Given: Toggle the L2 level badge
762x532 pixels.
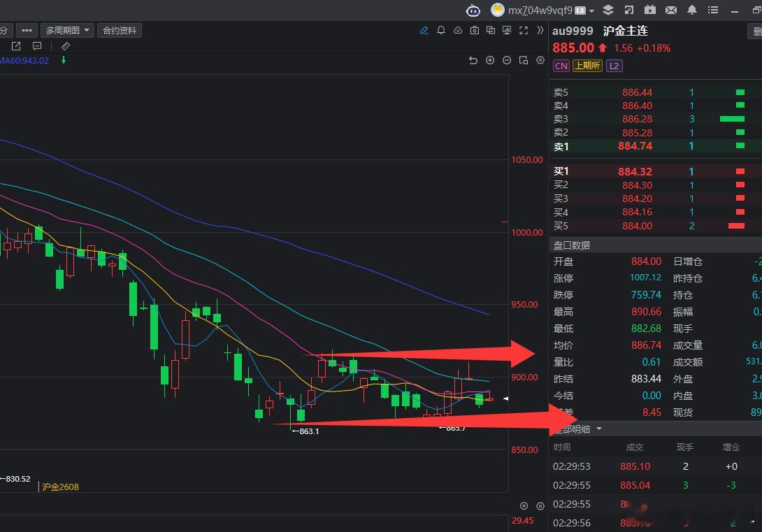Looking at the screenshot, I should coord(614,66).
